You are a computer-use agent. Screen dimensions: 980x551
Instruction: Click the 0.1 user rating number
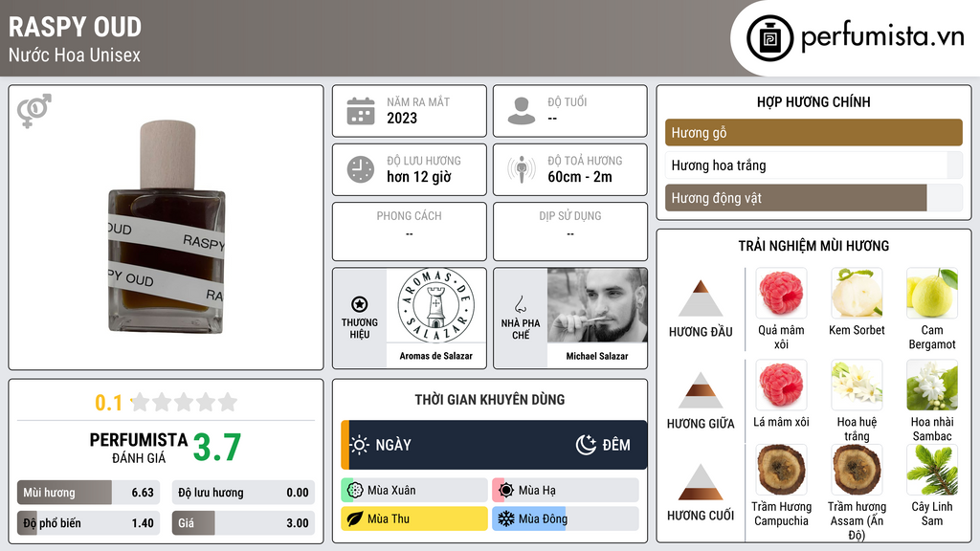[x=108, y=403]
